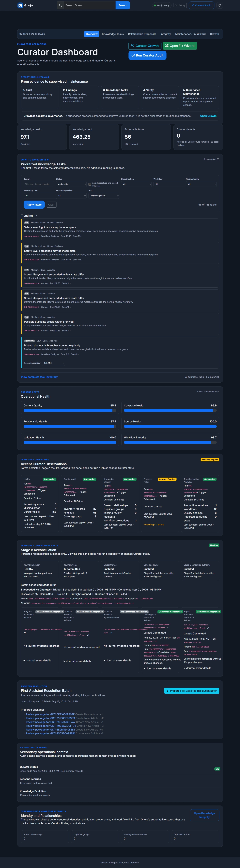Click the Clear filters button
240x868 pixels.
pos(51,204)
